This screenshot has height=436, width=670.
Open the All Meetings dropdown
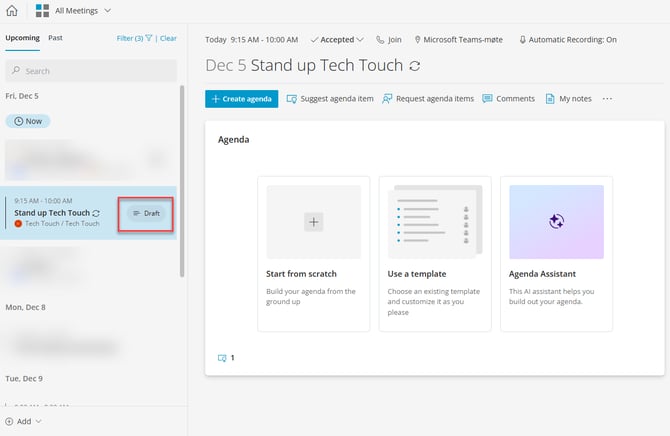75,11
